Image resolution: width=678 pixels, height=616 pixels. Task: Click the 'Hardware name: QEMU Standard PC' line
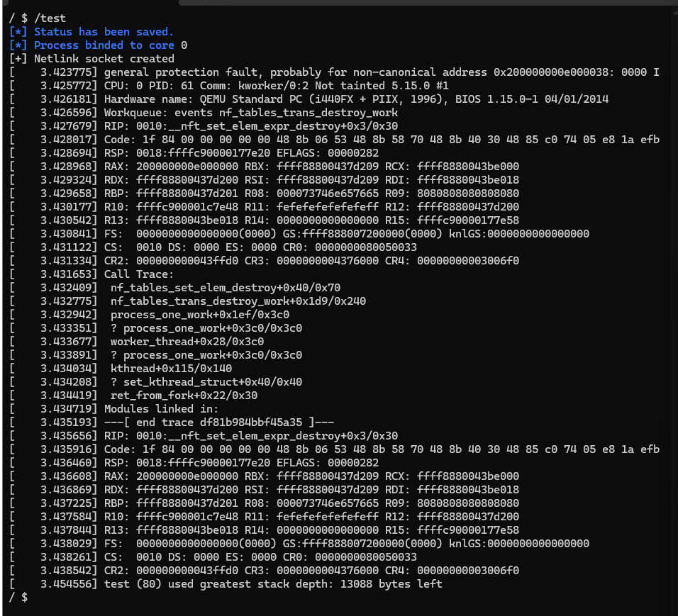coord(309,99)
